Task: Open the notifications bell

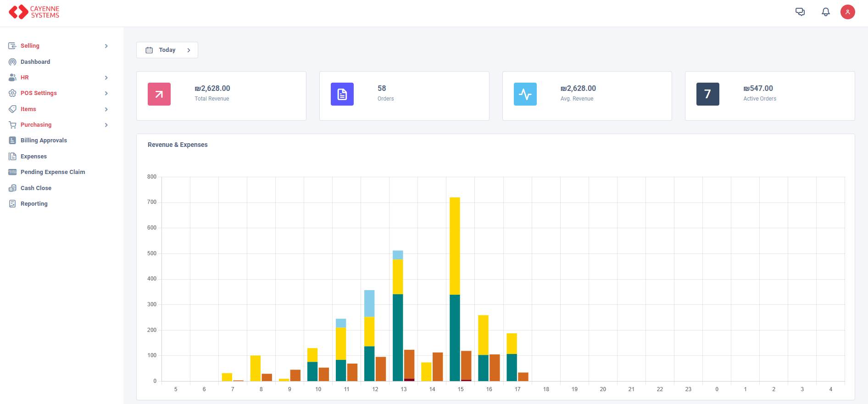Action: coord(826,12)
